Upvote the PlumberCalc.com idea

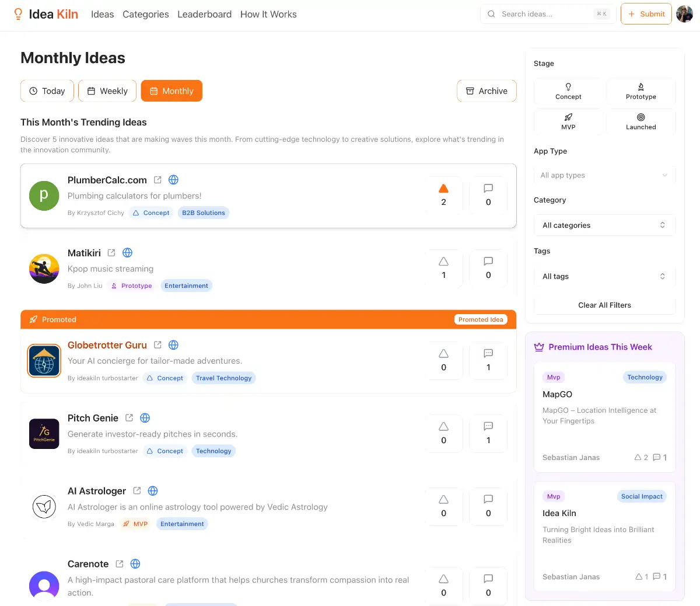tap(443, 195)
